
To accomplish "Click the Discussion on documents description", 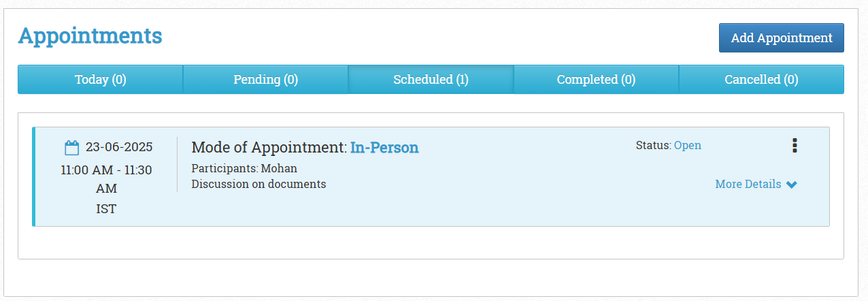I will (258, 184).
